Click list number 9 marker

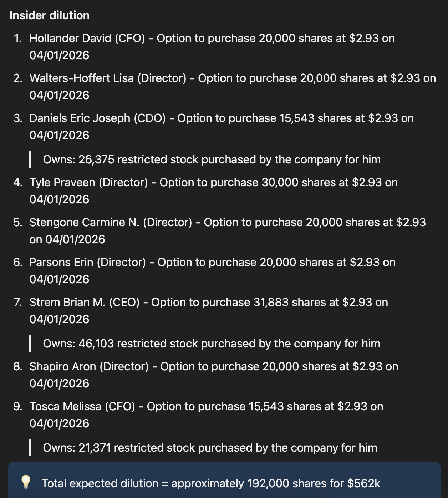(18, 406)
